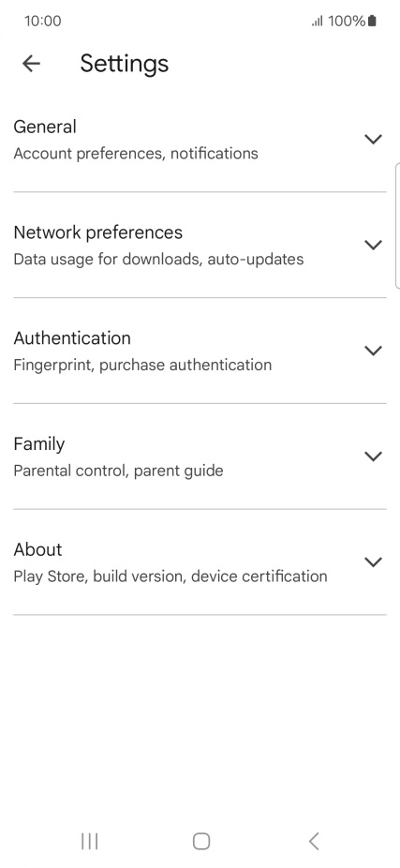Image resolution: width=400 pixels, height=868 pixels.
Task: Open the About heading
Action: point(37,549)
